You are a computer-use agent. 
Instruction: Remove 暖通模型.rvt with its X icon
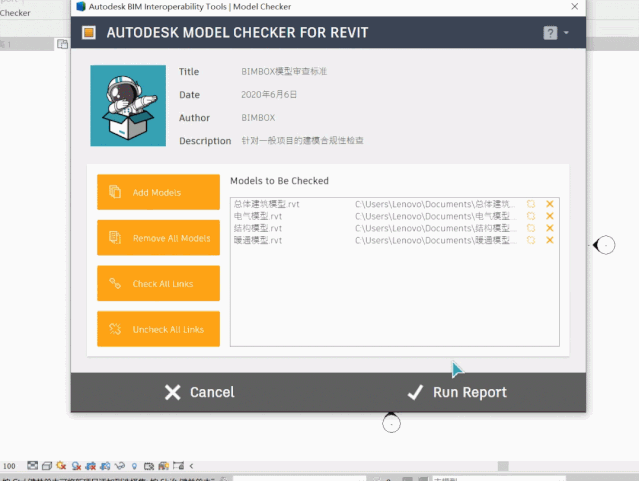click(x=550, y=240)
